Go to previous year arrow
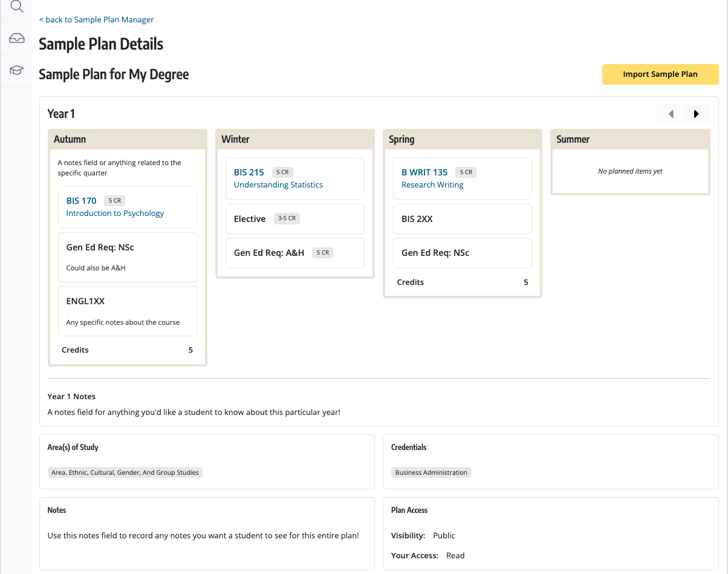The height and width of the screenshot is (574, 728). (671, 114)
